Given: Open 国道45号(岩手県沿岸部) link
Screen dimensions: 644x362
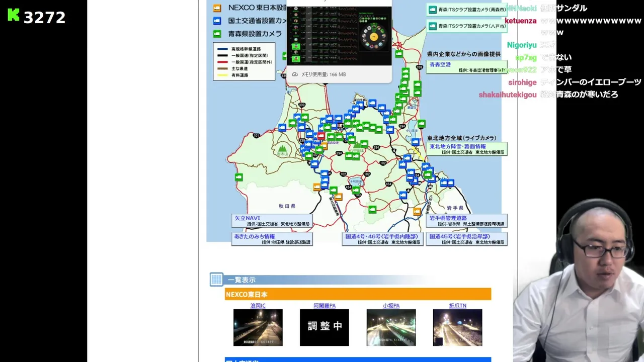Looking at the screenshot, I should 459,236.
